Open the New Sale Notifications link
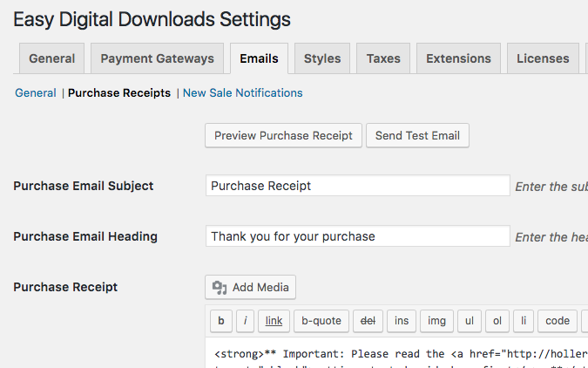Screen dimensions: 588x368 tap(242, 92)
